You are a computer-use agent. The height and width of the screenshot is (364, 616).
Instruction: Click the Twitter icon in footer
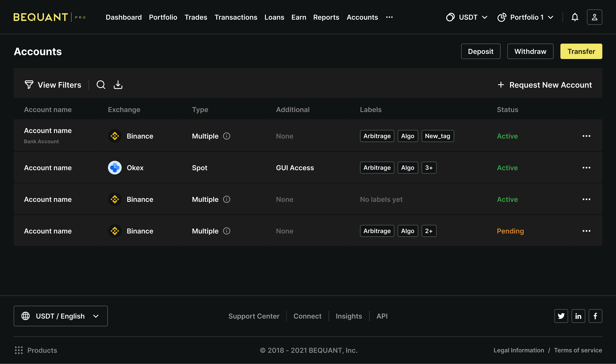[561, 316]
